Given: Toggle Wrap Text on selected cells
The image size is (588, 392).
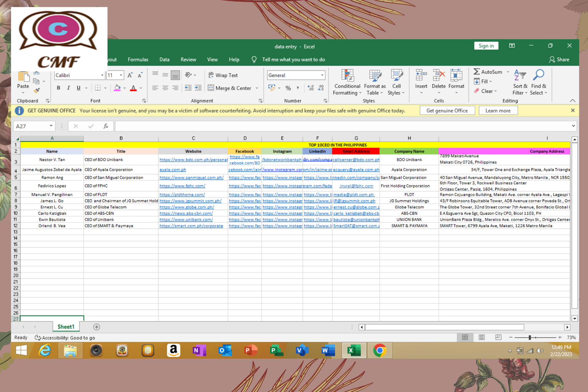Looking at the screenshot, I should (x=223, y=75).
